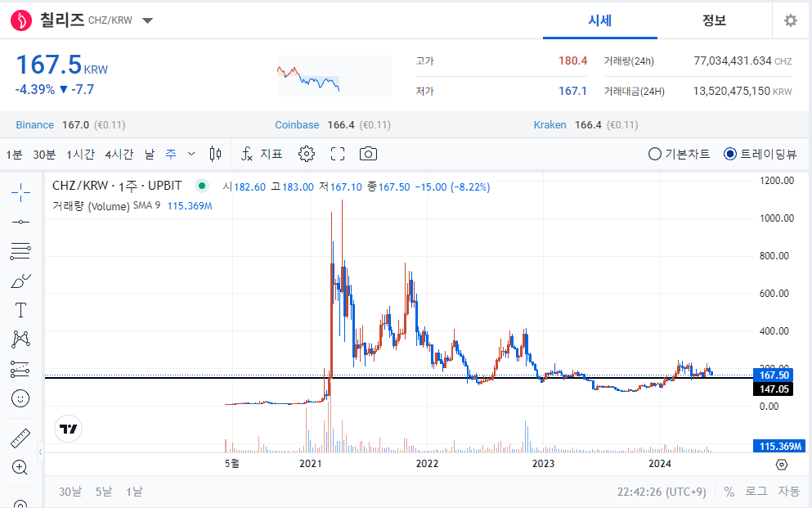Click the 고가 value 180.4
Image resolution: width=812 pixels, height=508 pixels.
tap(572, 61)
